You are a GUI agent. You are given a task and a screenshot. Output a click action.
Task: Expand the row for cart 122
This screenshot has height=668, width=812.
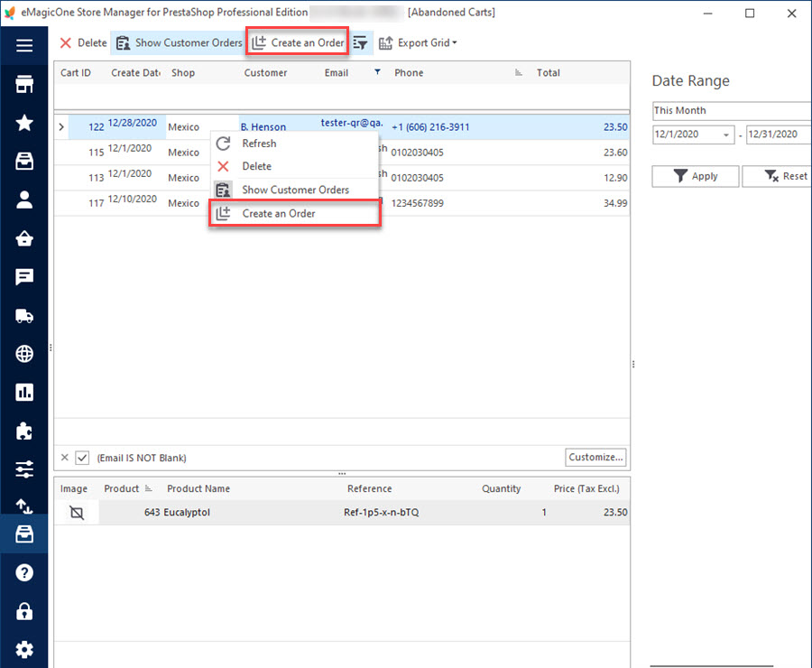click(61, 127)
